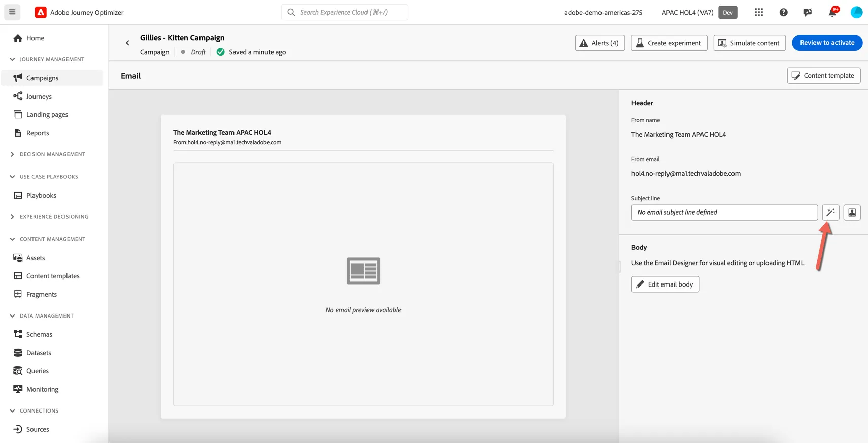Collapse the Connections section
Image resolution: width=868 pixels, height=443 pixels.
click(x=34, y=411)
